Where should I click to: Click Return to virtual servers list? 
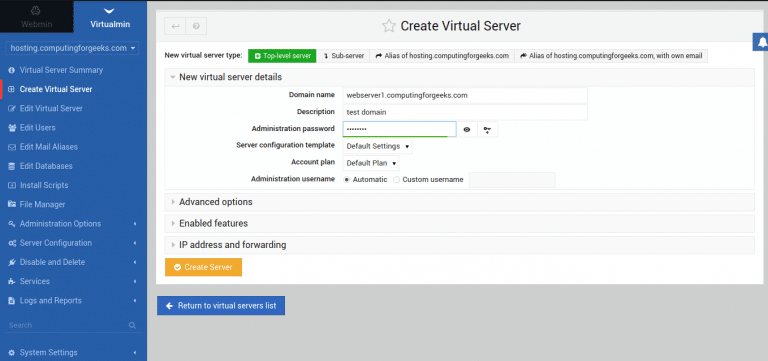point(221,306)
